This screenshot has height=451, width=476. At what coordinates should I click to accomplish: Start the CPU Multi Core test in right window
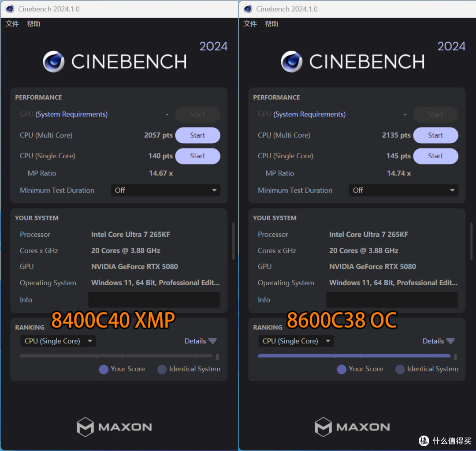tap(435, 135)
